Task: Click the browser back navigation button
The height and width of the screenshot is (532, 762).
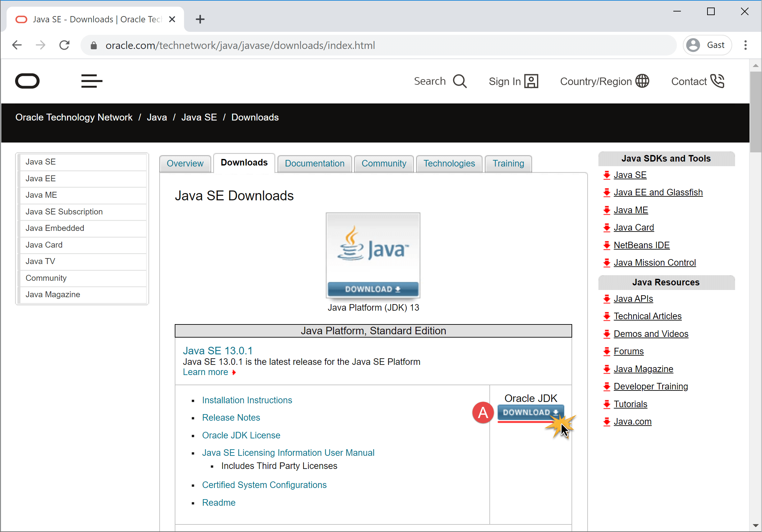Action: [17, 45]
